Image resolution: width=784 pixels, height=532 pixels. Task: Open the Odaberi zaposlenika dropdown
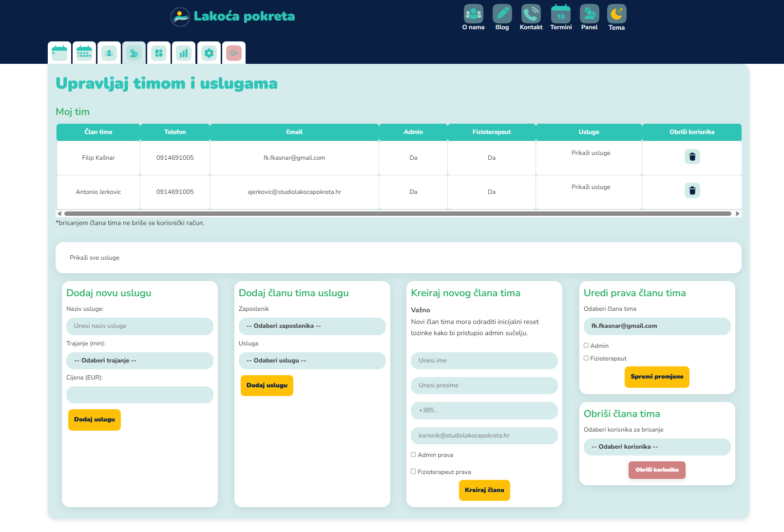[312, 326]
